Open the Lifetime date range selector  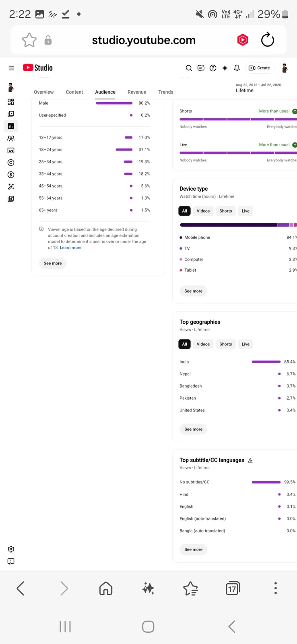click(x=258, y=88)
